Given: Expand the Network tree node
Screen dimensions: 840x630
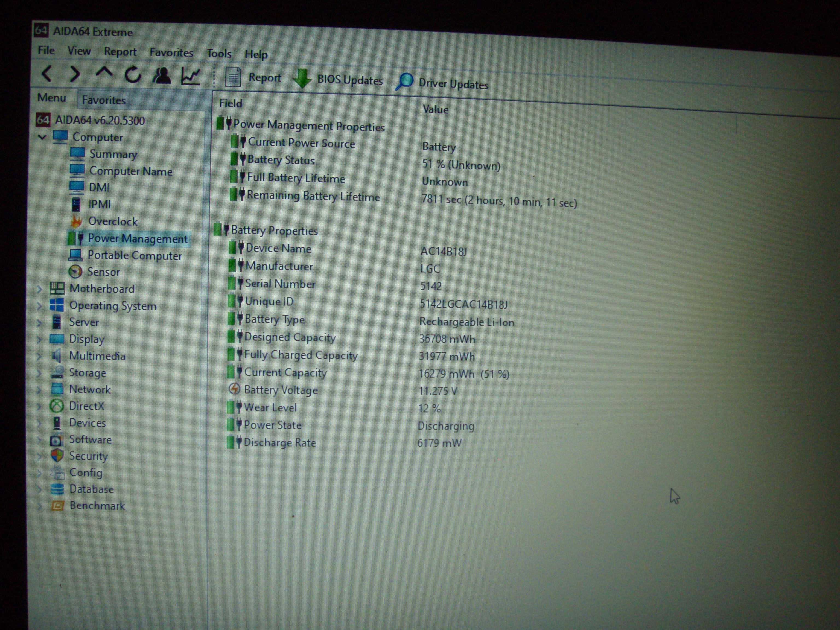Looking at the screenshot, I should (39, 390).
